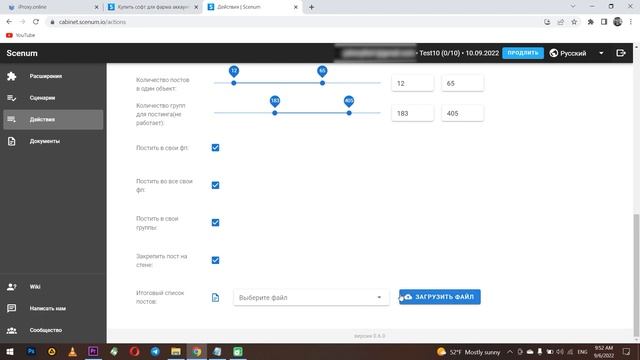Click the Загрузить файл button
640x360 pixels.
440,297
